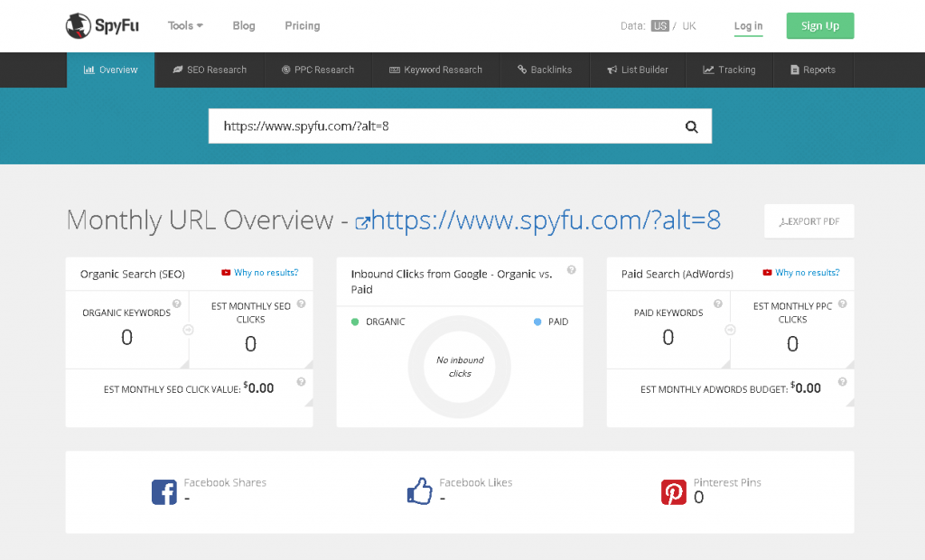
Task: Click the Pinterest Pins icon
Action: pos(674,491)
